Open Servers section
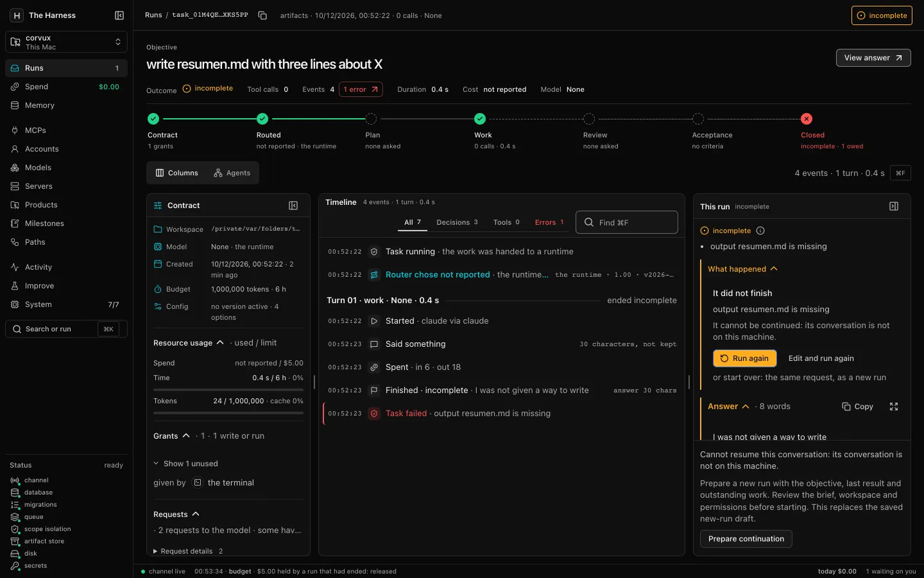The width and height of the screenshot is (924, 578). (66, 186)
